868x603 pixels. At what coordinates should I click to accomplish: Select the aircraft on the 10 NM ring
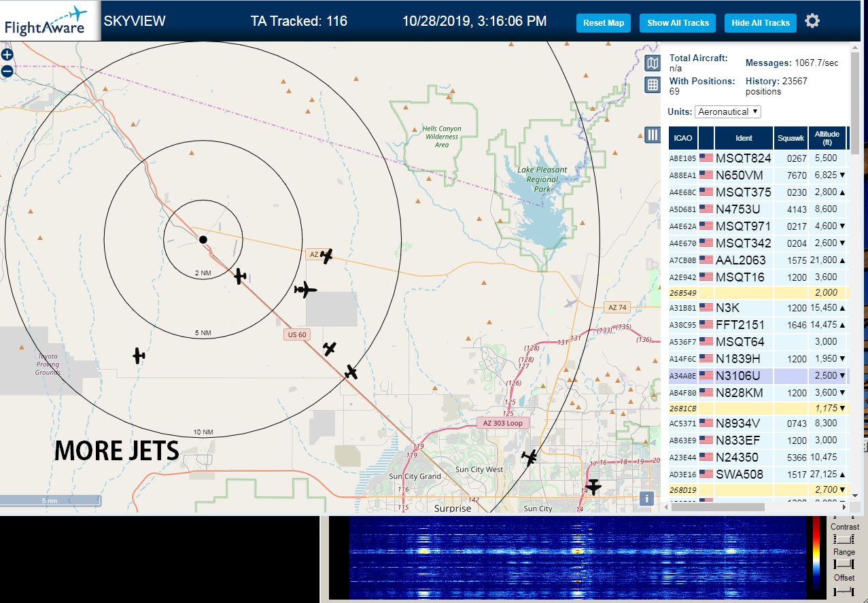click(x=351, y=372)
